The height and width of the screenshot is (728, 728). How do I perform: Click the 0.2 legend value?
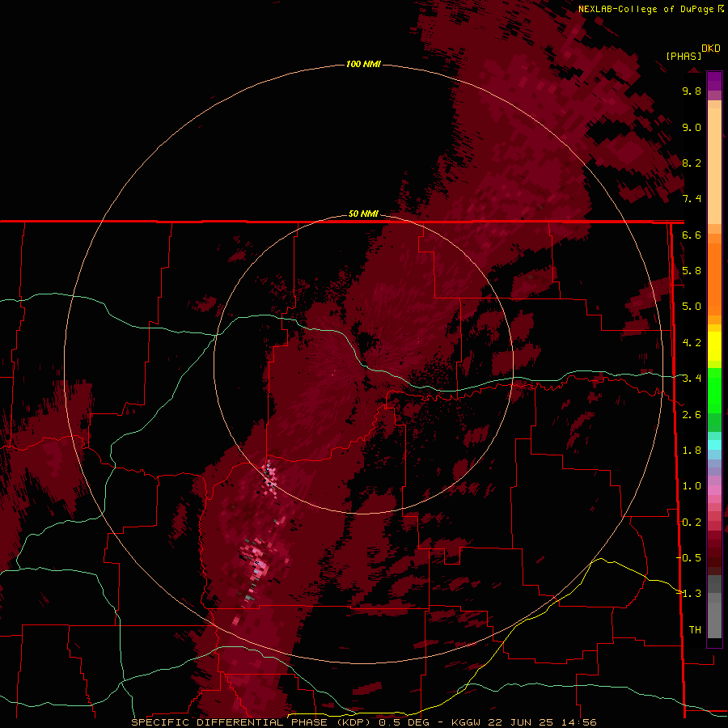tap(692, 523)
